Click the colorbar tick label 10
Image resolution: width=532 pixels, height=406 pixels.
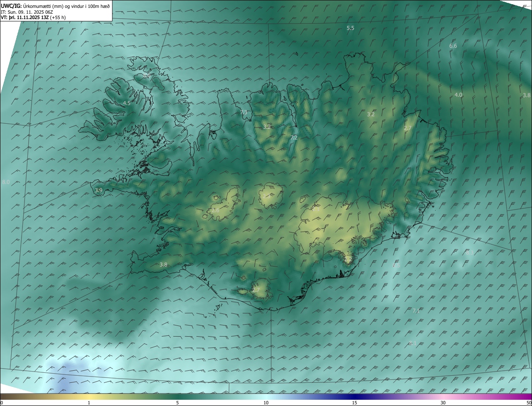(x=266, y=403)
